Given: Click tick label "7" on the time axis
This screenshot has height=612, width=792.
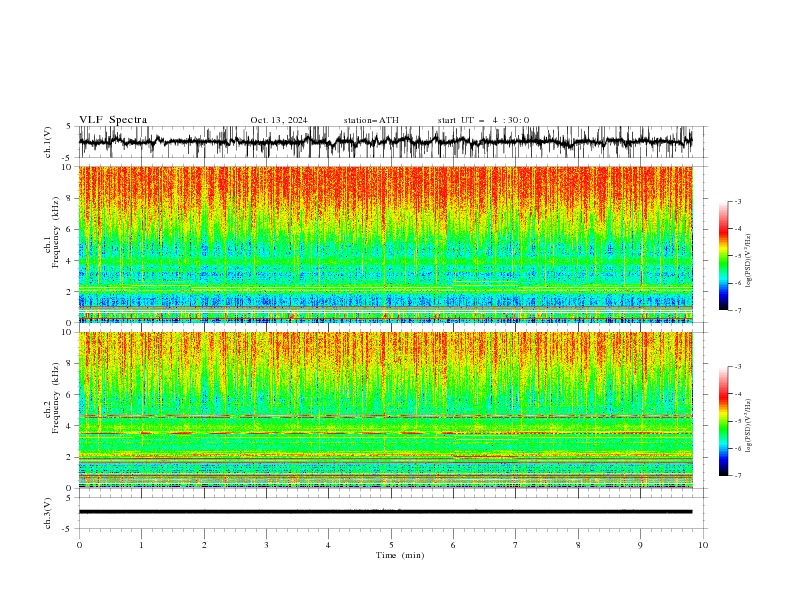Looking at the screenshot, I should pos(516,545).
